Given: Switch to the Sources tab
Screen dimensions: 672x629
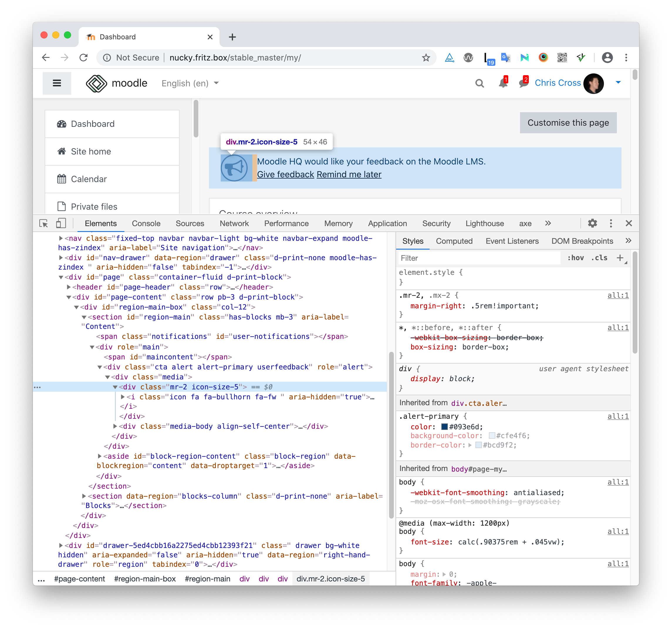Looking at the screenshot, I should [190, 223].
